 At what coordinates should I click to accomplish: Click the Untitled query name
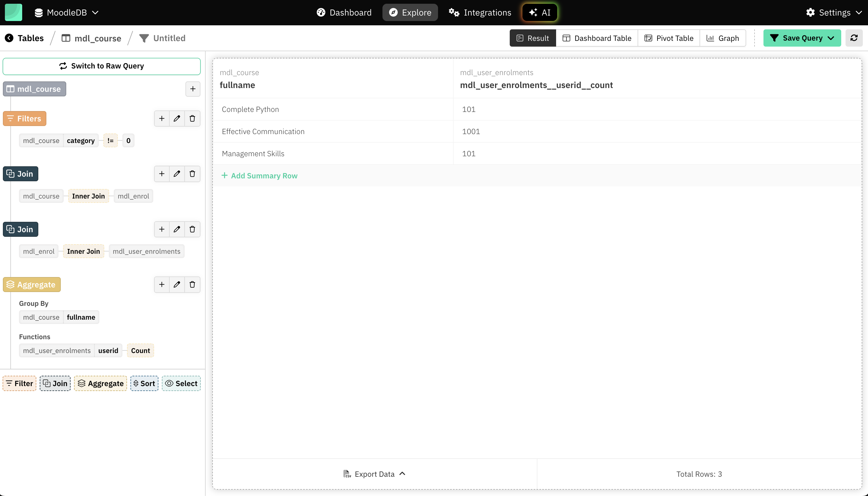tap(169, 38)
